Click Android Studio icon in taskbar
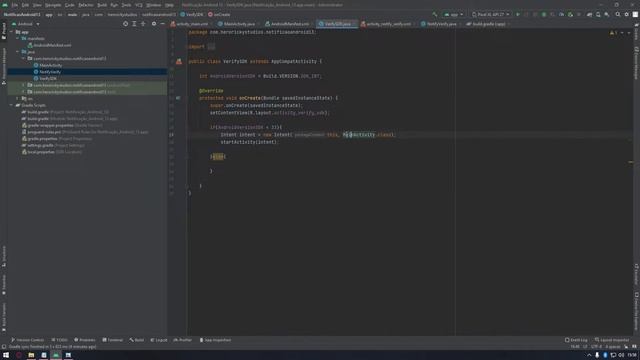Screen dimensions: 640x360 [56, 355]
